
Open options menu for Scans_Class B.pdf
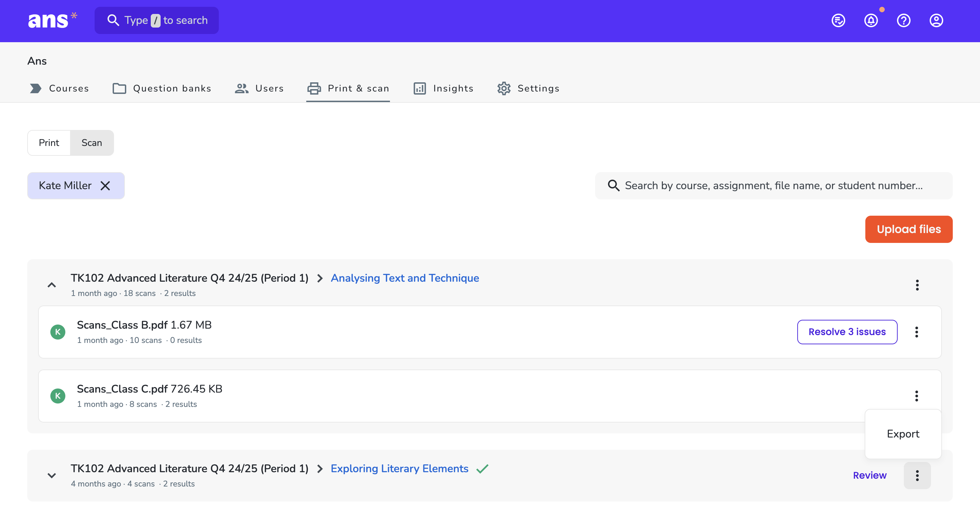click(916, 332)
